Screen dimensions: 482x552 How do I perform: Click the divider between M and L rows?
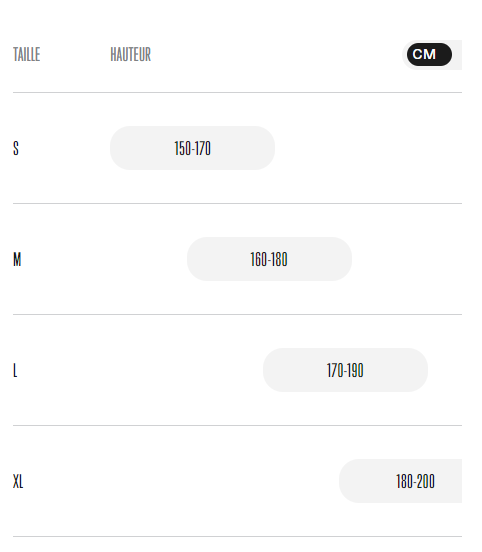(237, 314)
